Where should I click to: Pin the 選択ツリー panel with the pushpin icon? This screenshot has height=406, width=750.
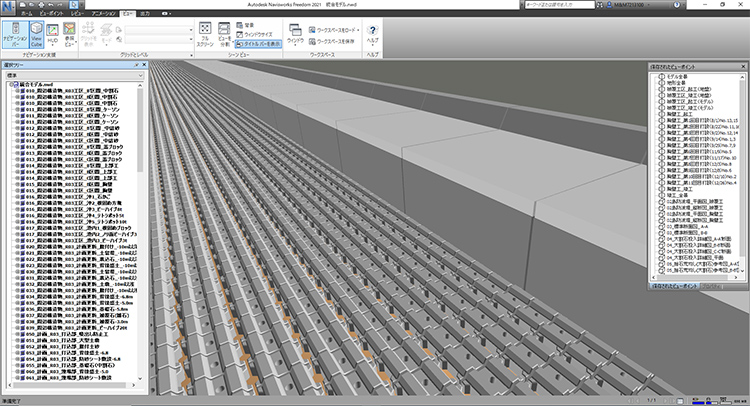137,65
